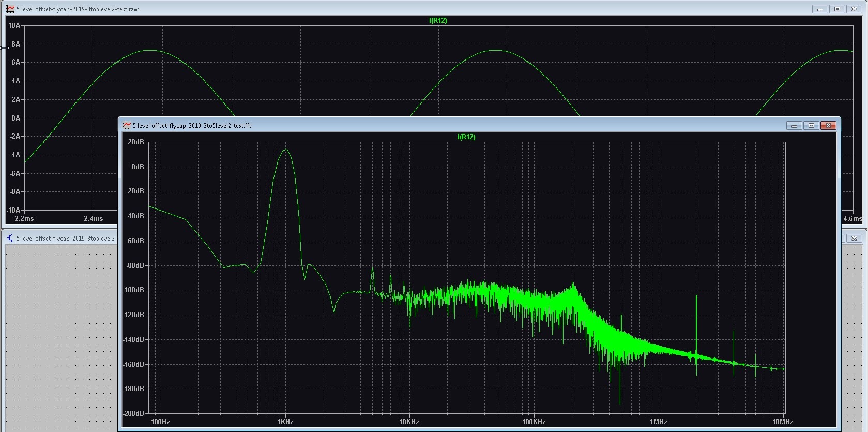Click the 20dB label on FFT vertical axis

(x=136, y=142)
